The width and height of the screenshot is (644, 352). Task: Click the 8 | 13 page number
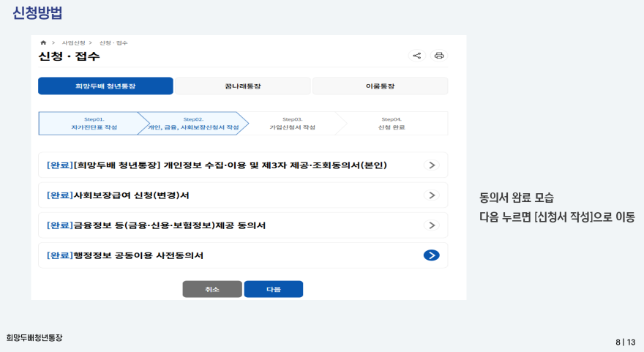[x=625, y=342]
